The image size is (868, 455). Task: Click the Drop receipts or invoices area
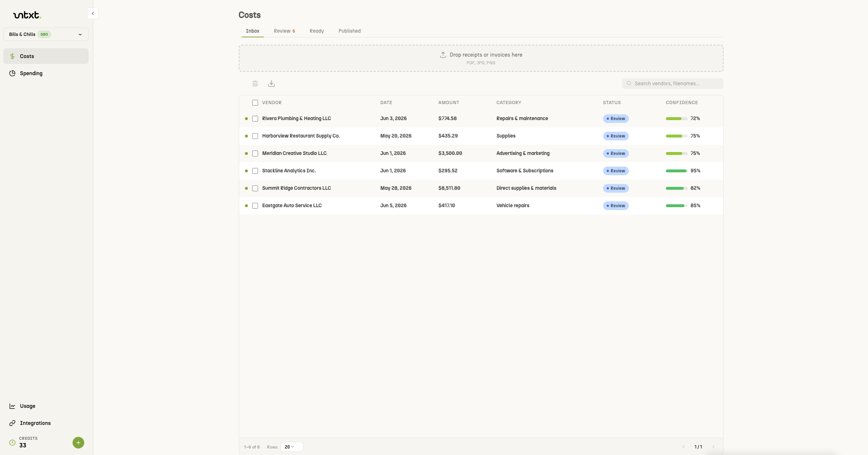[x=481, y=58]
